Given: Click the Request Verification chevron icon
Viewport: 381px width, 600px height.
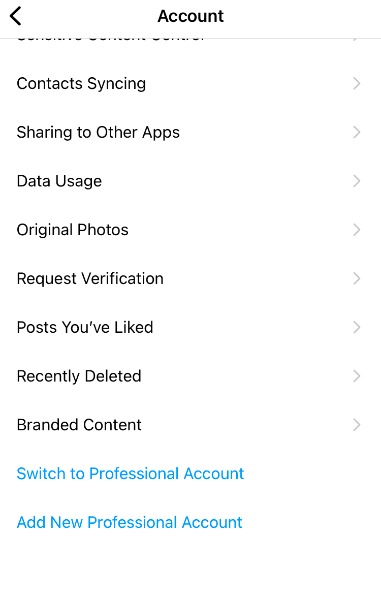Looking at the screenshot, I should pos(357,279).
